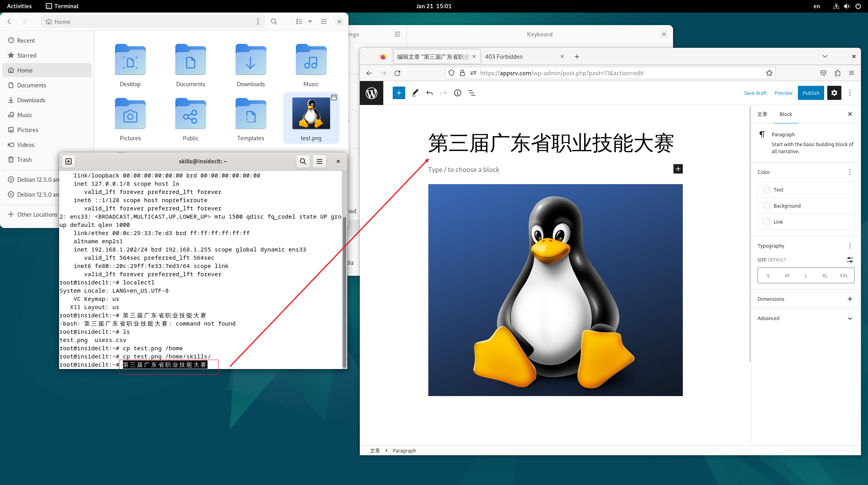This screenshot has width=868, height=485.
Task: Bookmark the page with the star icon
Action: [x=769, y=73]
